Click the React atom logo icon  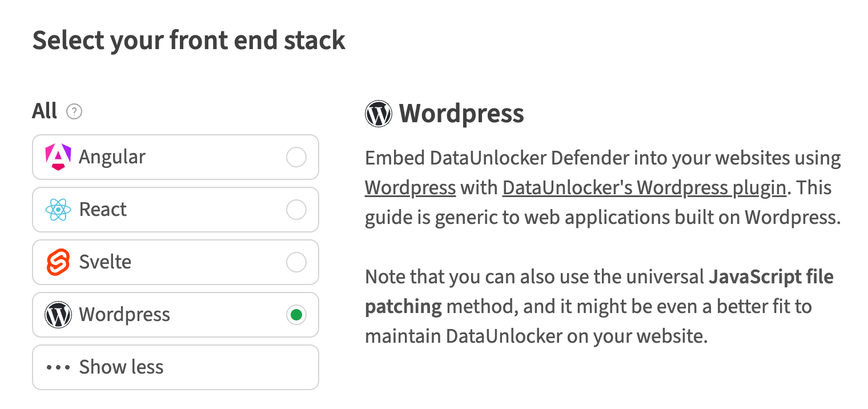coord(57,209)
